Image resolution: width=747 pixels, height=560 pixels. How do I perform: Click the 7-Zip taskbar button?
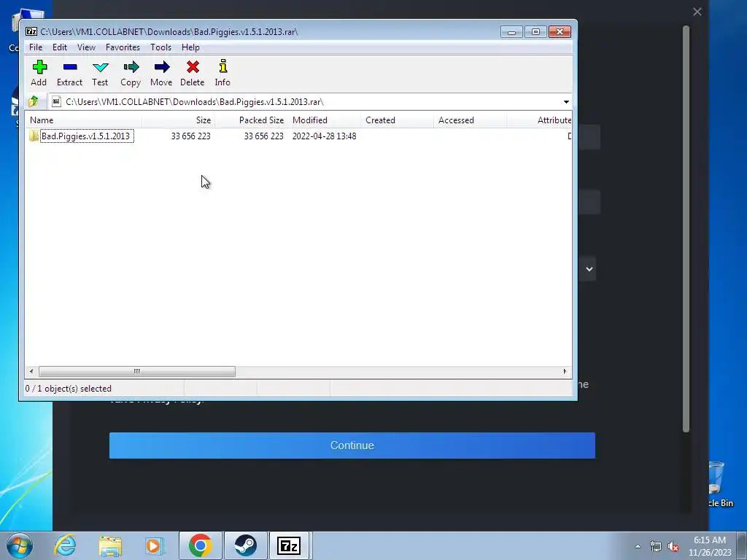[x=289, y=545]
